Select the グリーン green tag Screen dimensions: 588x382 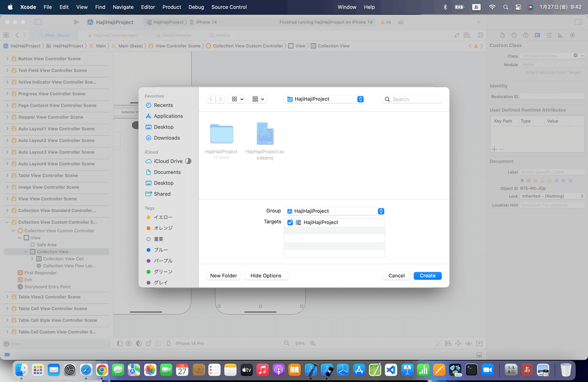tap(163, 272)
